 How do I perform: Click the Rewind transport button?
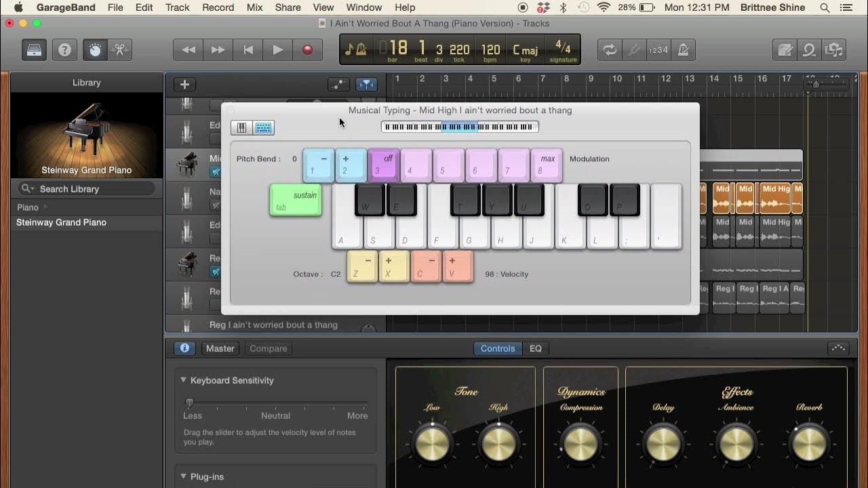pyautogui.click(x=189, y=50)
